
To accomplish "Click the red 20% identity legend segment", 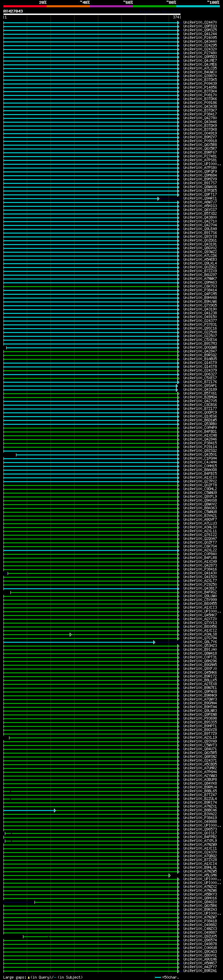I will point(25,6).
